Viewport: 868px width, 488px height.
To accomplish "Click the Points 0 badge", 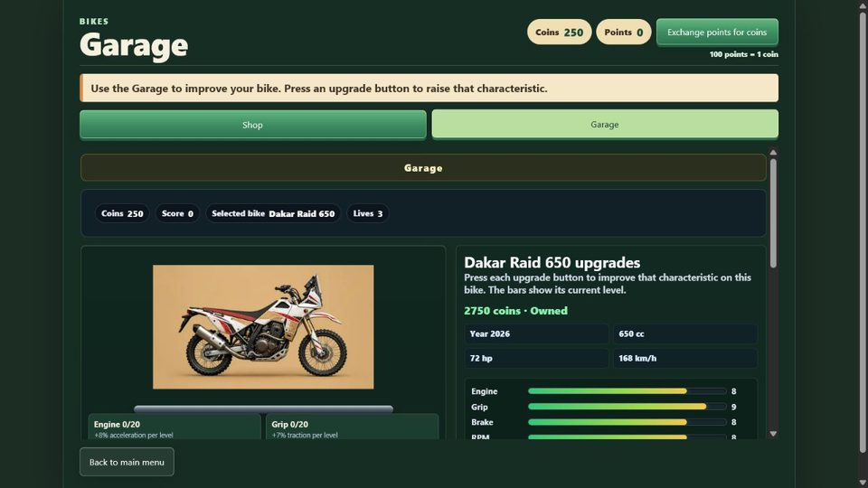I will coord(623,33).
